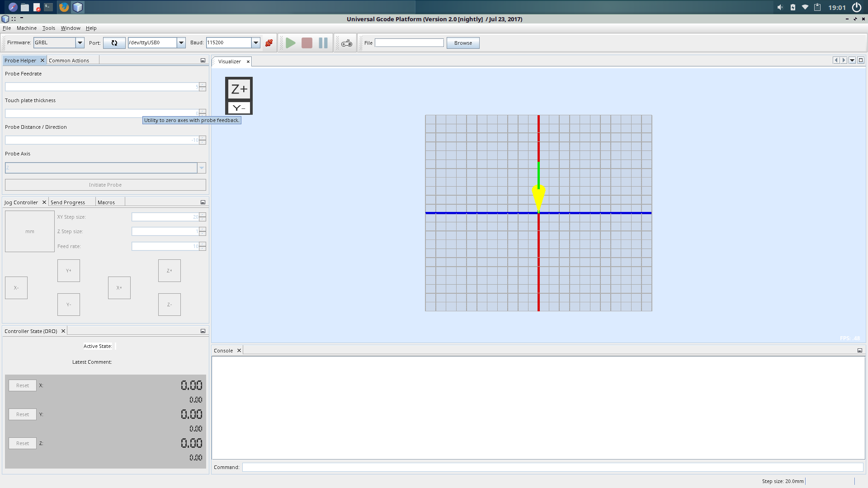
Task: Click the blue Pause button
Action: pos(323,43)
